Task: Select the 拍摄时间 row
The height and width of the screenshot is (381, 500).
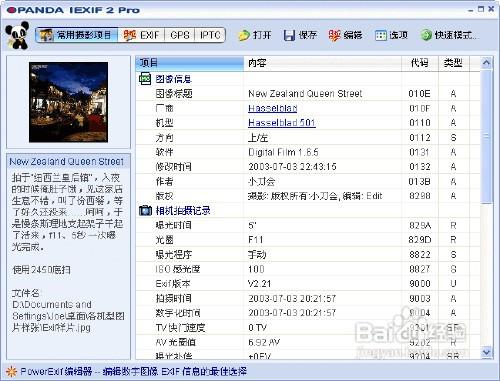Action: pyautogui.click(x=308, y=298)
